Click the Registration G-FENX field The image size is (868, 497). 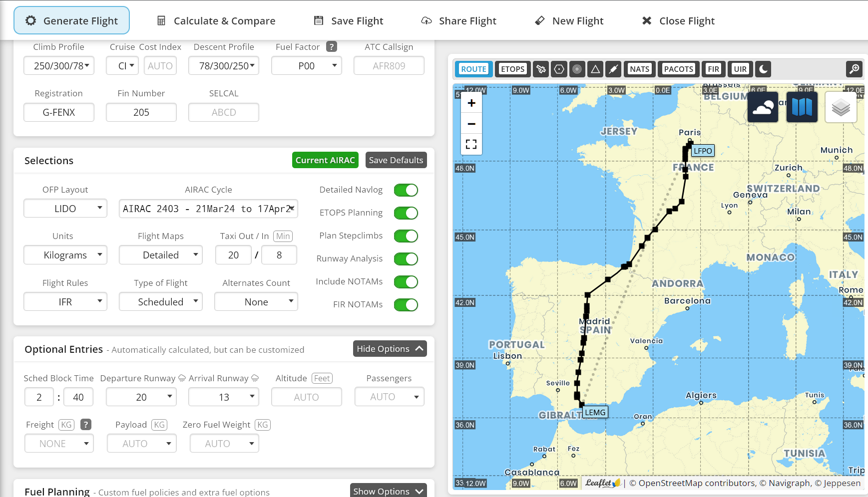pos(59,112)
